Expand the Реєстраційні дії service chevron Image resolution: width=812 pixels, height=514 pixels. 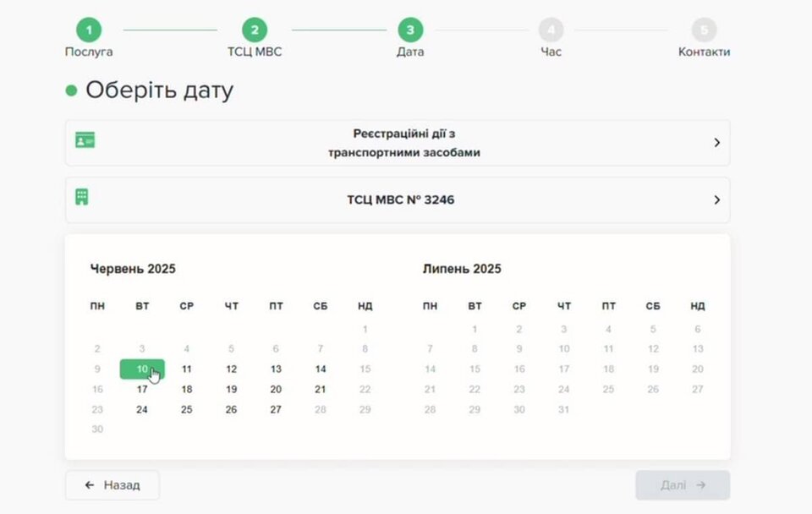(716, 143)
